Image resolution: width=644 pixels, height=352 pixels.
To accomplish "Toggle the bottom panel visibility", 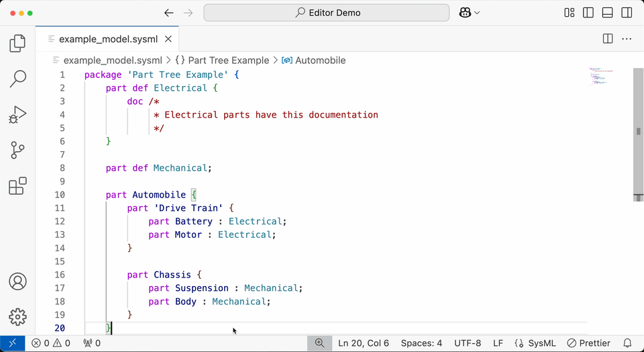I will (608, 13).
